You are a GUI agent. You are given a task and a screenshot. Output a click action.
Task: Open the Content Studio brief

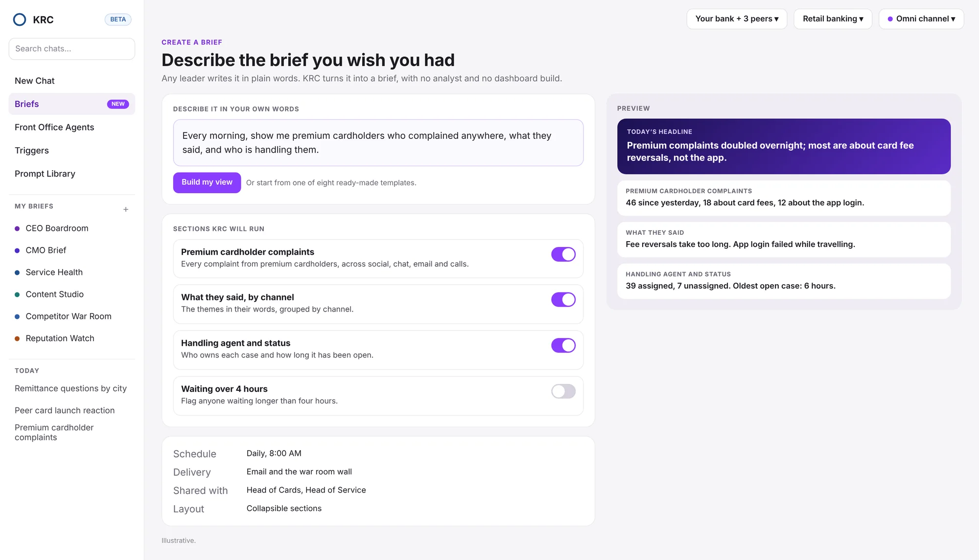pos(72,294)
